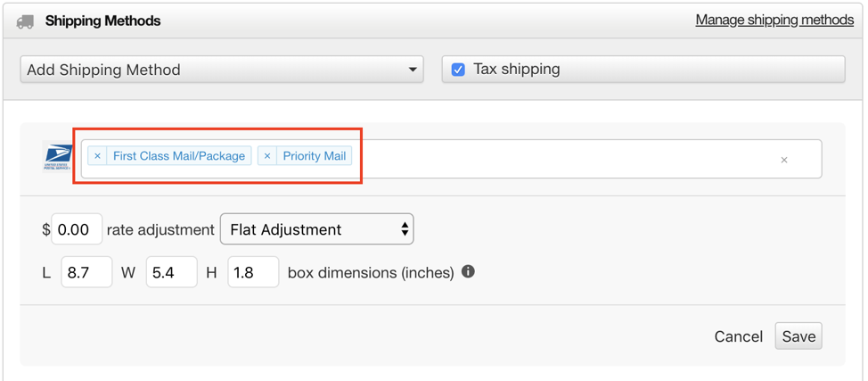Open the Add Shipping Method dropdown
The height and width of the screenshot is (381, 868).
coord(222,70)
